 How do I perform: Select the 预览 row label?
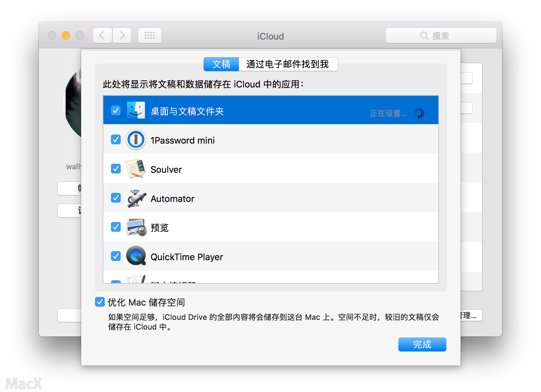[x=160, y=228]
